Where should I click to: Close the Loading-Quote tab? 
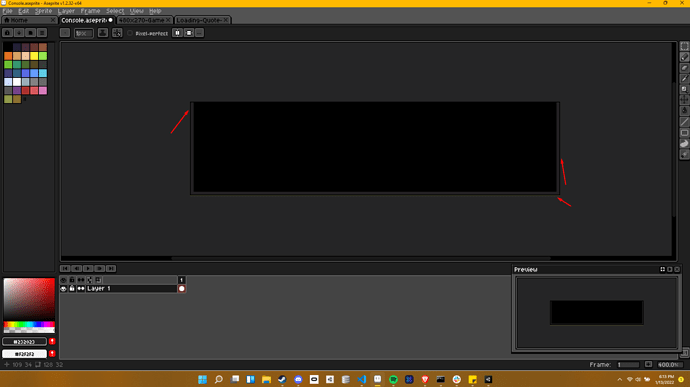pyautogui.click(x=226, y=20)
